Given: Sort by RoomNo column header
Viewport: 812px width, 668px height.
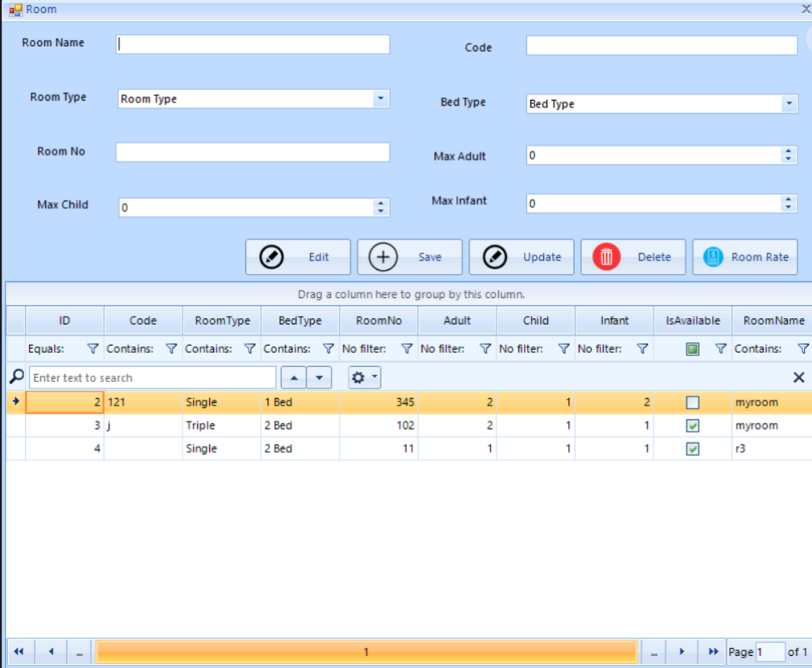Looking at the screenshot, I should point(379,321).
